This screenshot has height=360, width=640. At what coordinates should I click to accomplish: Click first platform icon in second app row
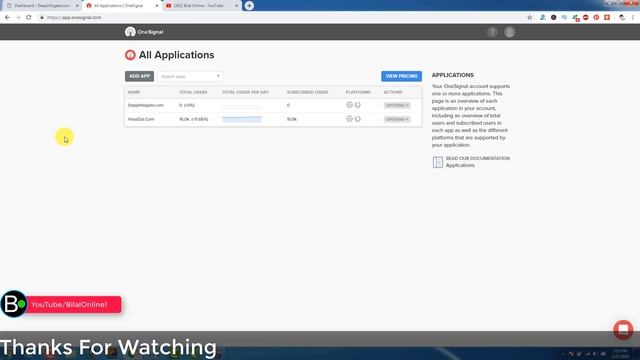point(349,119)
